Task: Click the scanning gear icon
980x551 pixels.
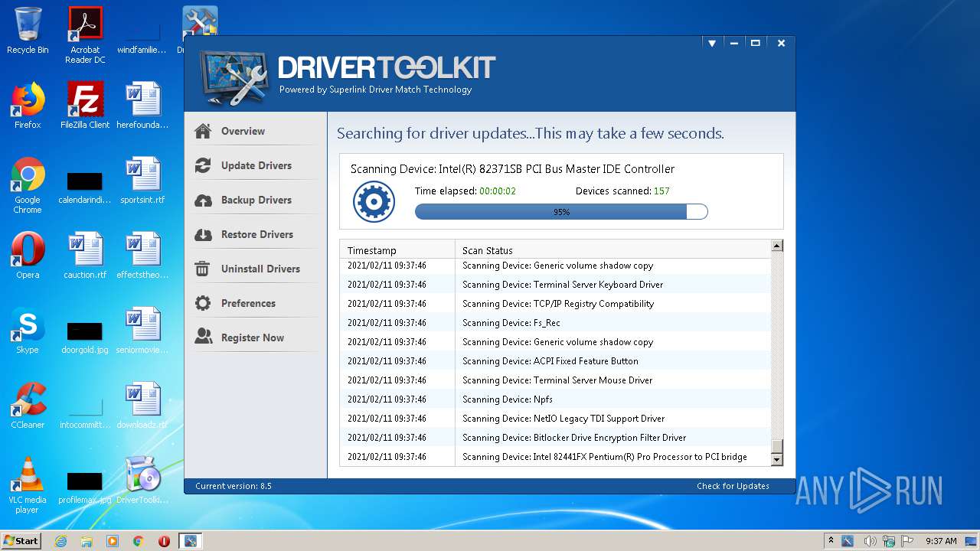Action: point(374,203)
